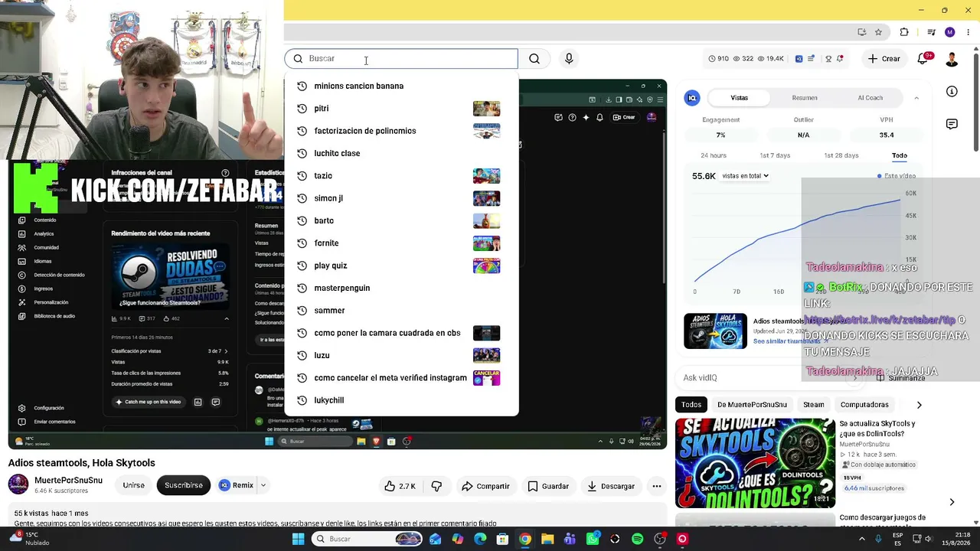Select 'como cancelar el meta verified instagram' suggestion
The width and height of the screenshot is (980, 551).
click(x=401, y=378)
